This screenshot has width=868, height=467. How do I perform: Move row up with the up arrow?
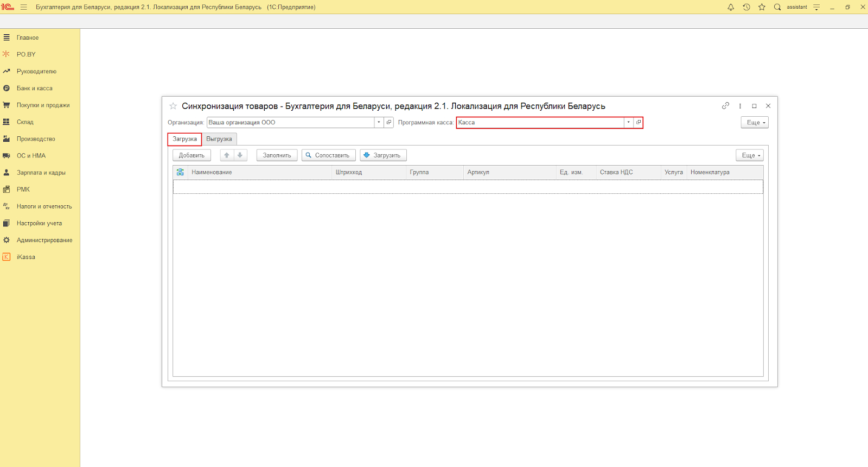227,155
